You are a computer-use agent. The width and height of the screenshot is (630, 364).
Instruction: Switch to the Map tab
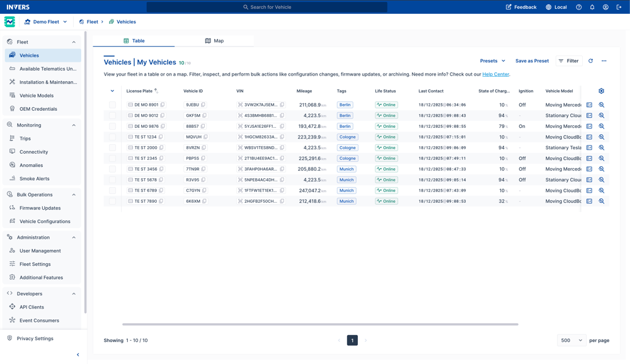point(214,41)
